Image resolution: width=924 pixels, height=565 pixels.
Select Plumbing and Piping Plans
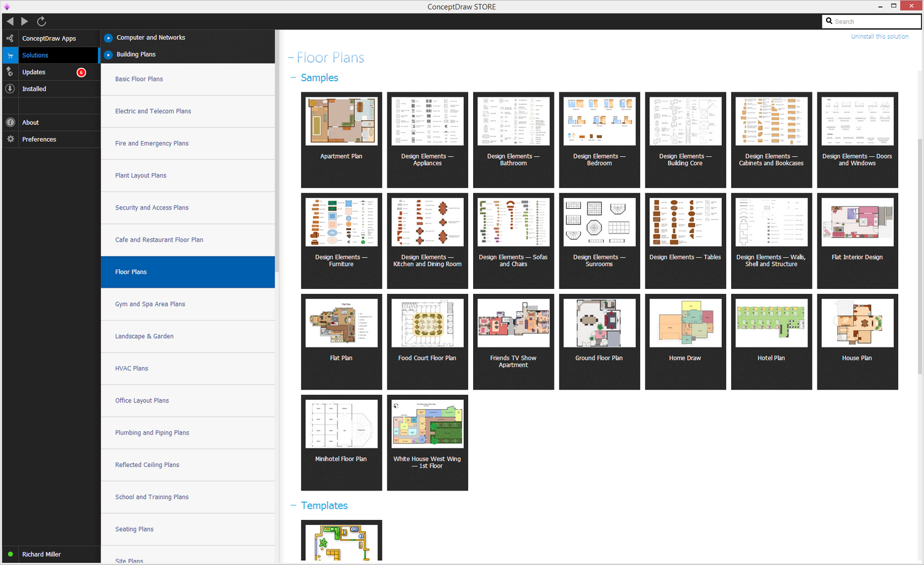tap(188, 433)
